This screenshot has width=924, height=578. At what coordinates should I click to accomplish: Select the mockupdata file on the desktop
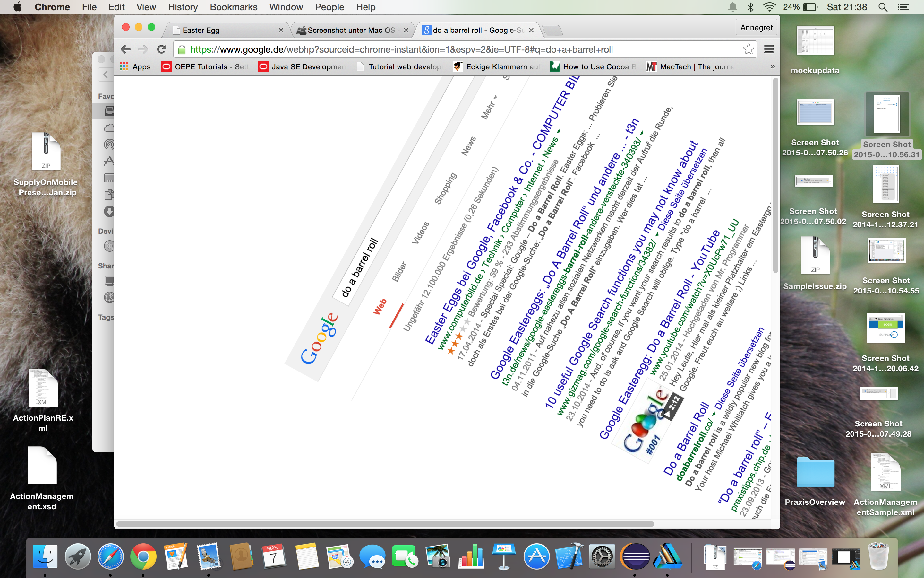tap(815, 50)
